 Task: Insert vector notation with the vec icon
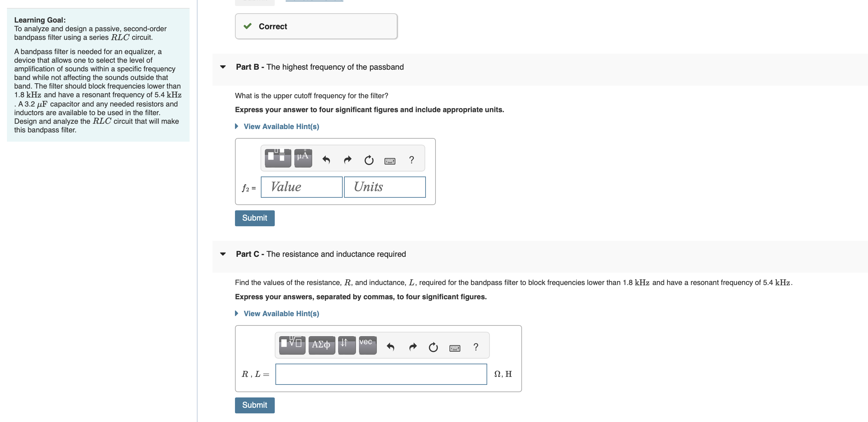click(x=367, y=344)
